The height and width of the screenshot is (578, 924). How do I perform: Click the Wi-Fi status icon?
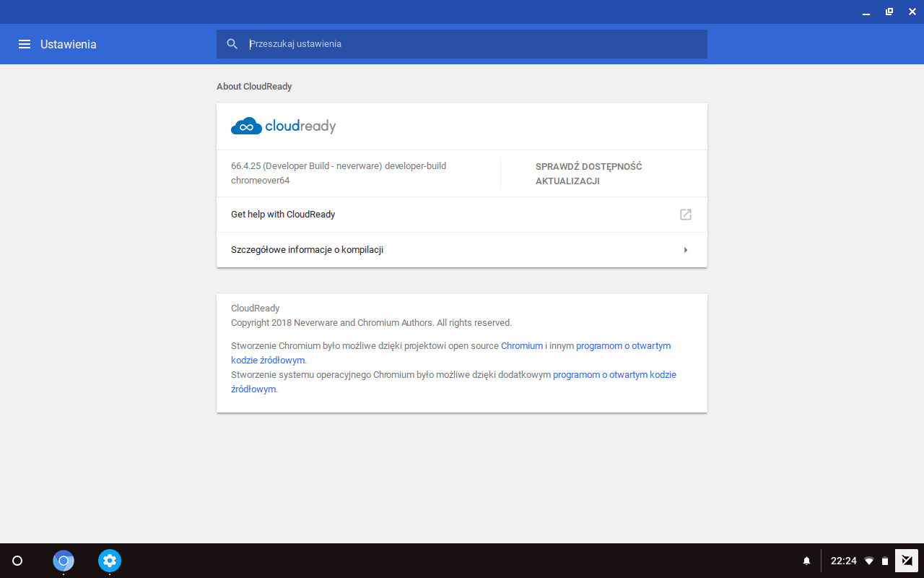[x=869, y=561]
